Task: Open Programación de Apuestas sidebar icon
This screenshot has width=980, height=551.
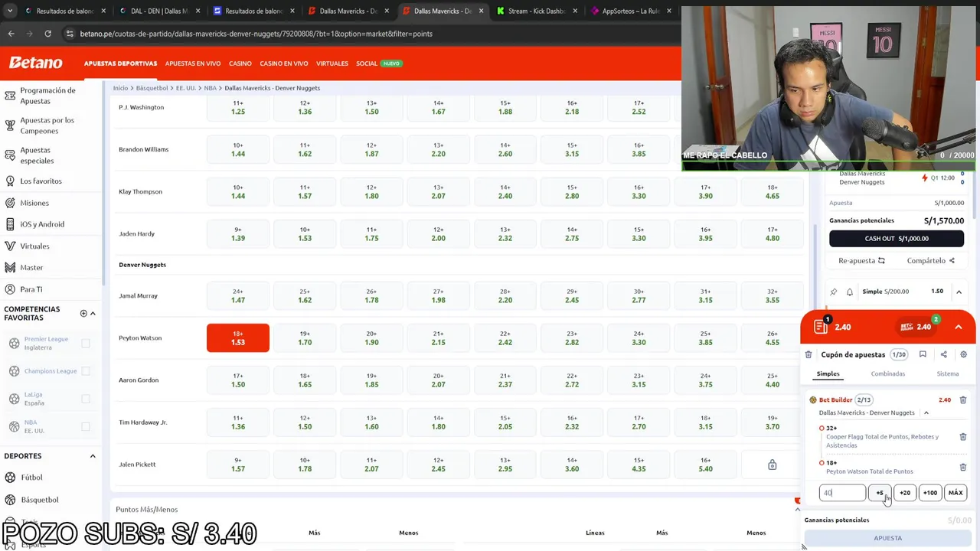Action: [x=10, y=96]
